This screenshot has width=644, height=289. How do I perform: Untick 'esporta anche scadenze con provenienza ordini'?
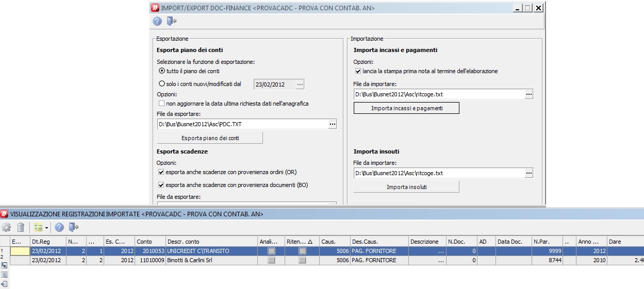tap(162, 172)
